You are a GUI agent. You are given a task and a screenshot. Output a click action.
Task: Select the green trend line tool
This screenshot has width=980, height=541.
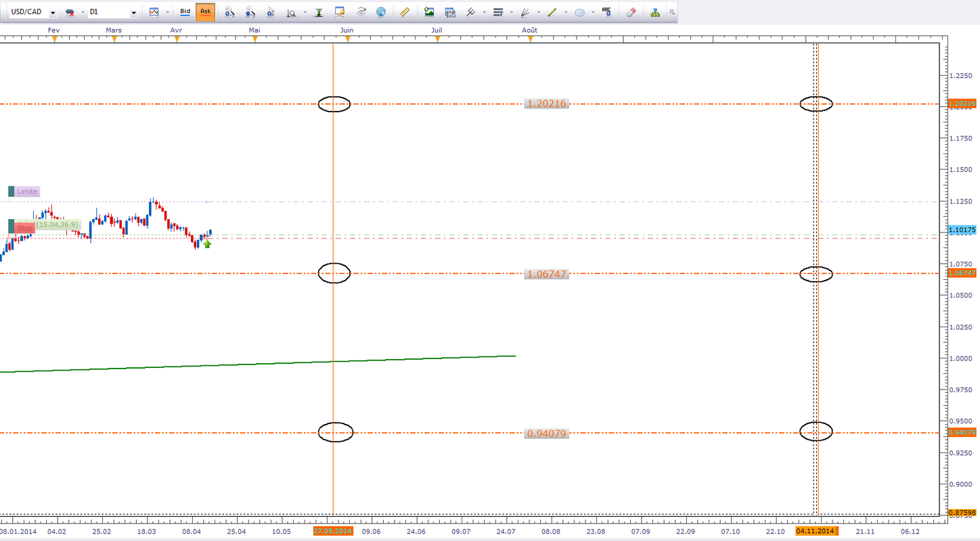(552, 12)
